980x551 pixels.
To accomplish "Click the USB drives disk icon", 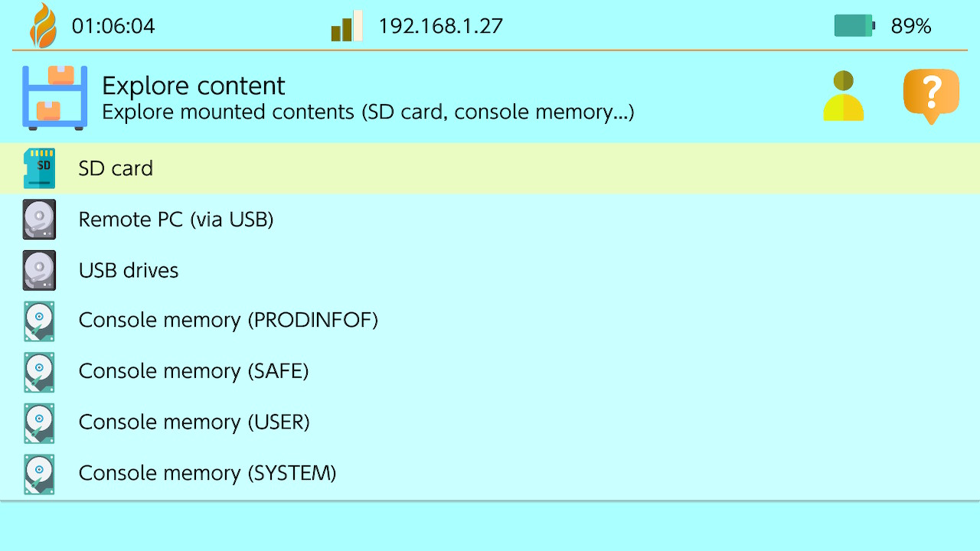I will (x=39, y=270).
